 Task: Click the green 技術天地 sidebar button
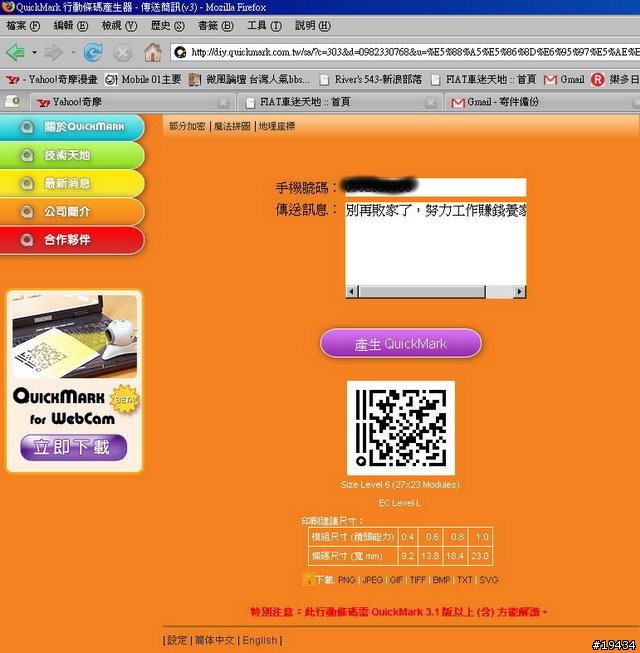click(x=72, y=155)
